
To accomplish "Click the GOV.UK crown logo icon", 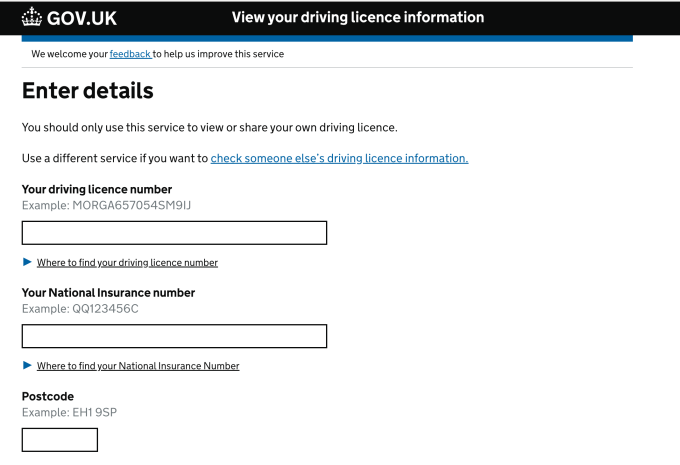I will tap(32, 17).
